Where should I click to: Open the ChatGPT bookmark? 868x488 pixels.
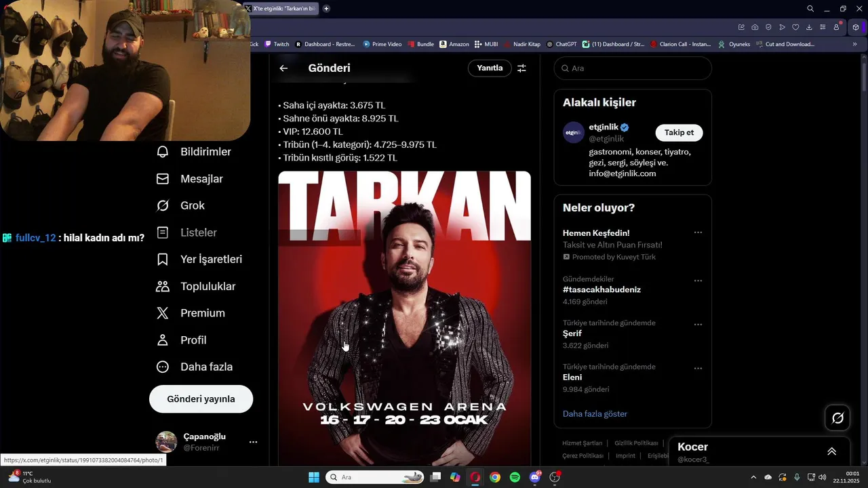tap(561, 44)
